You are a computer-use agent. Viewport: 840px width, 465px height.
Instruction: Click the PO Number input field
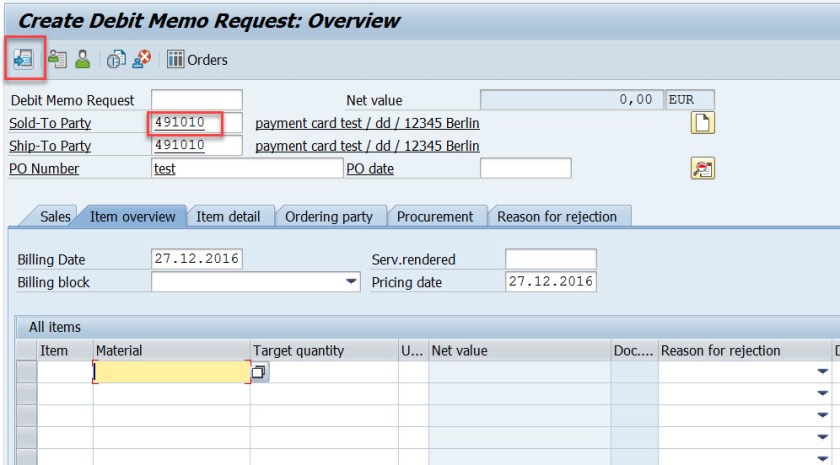[245, 169]
